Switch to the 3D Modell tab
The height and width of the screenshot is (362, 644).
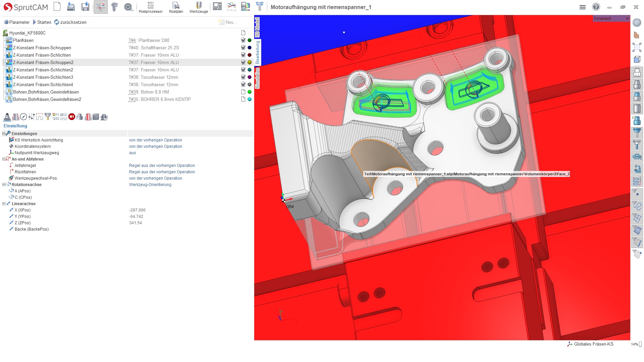click(x=257, y=27)
